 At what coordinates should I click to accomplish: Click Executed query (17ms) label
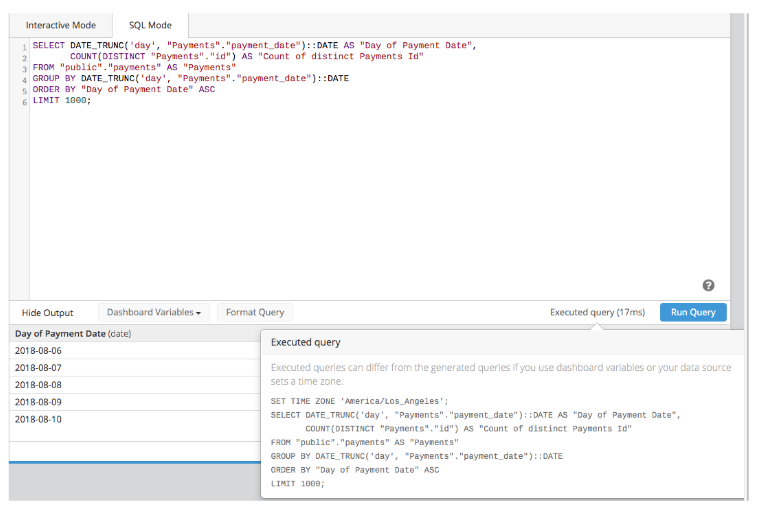pos(597,313)
